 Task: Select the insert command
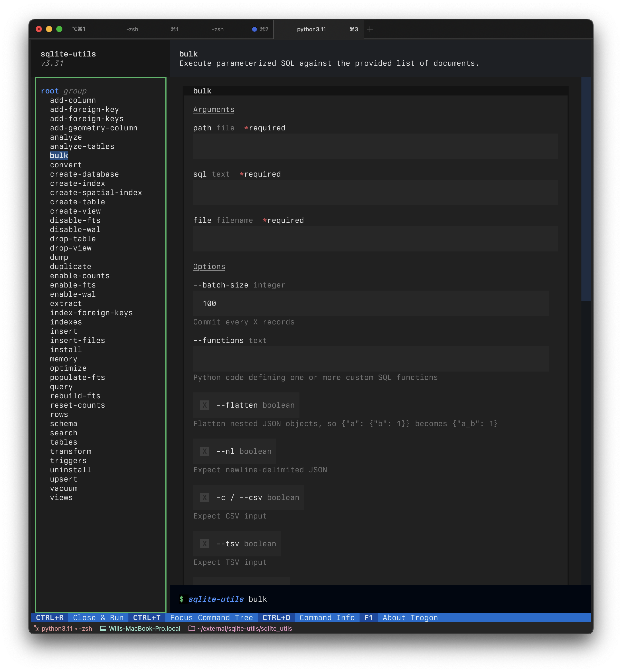click(64, 331)
